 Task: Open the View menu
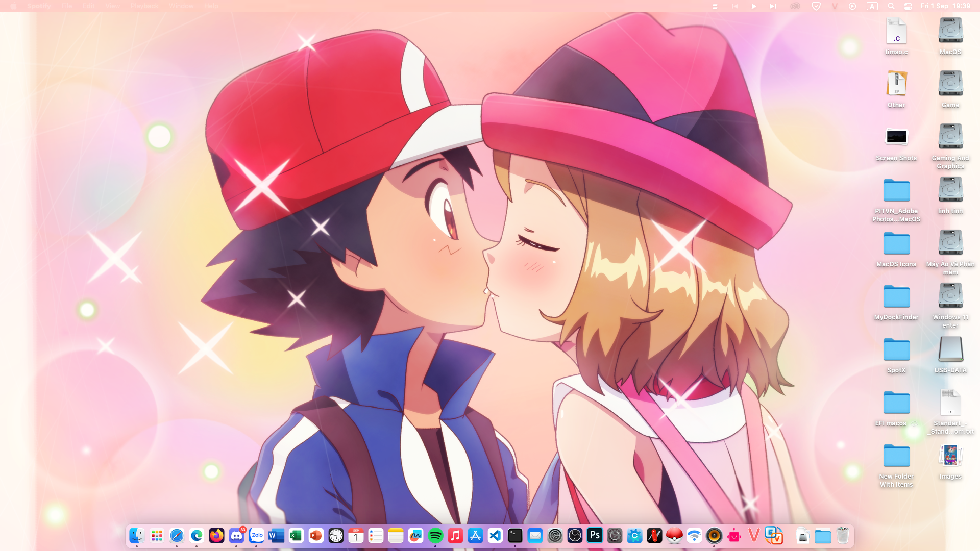coord(112,6)
